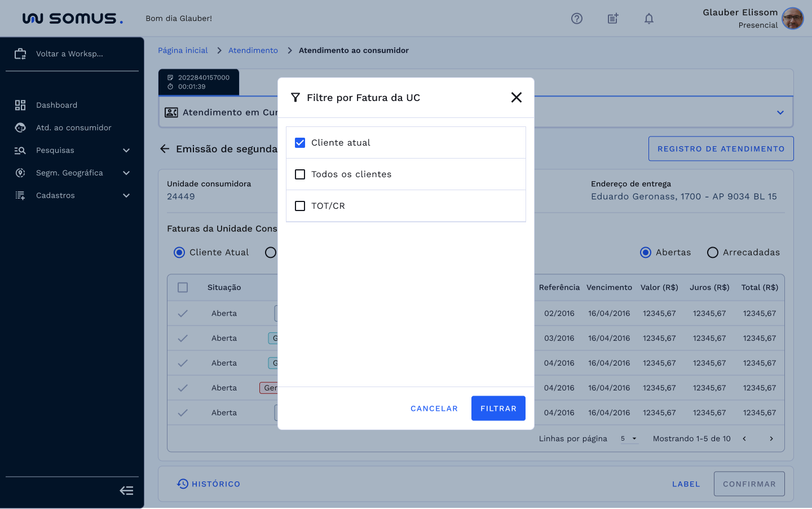Click the help question mark icon
812x509 pixels.
(576, 19)
